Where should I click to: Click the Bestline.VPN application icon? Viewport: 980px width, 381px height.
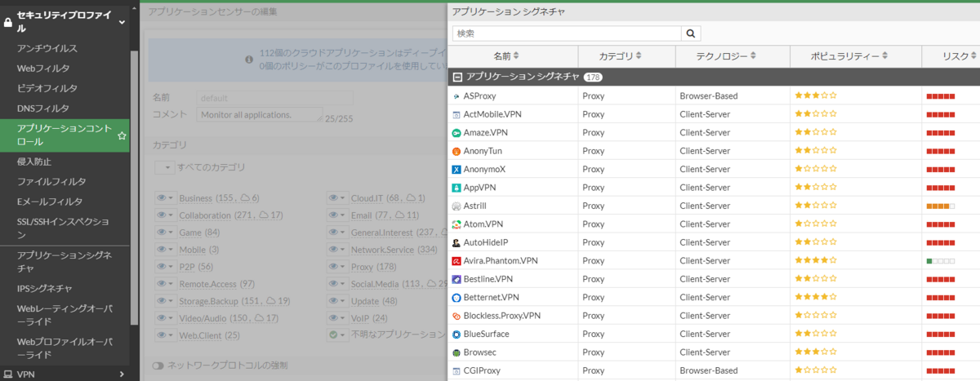(457, 279)
